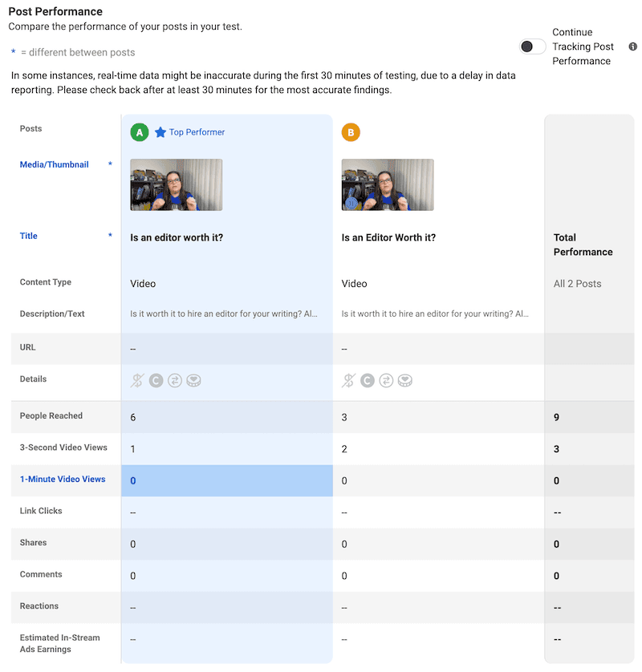Click post B's copyright C icon
642x672 pixels.
(x=368, y=381)
